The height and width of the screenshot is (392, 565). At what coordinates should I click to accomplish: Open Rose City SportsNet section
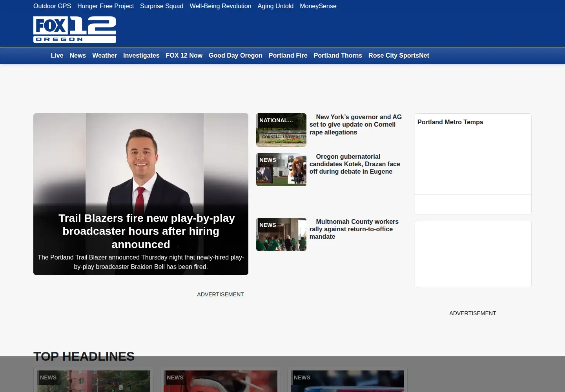(x=399, y=56)
